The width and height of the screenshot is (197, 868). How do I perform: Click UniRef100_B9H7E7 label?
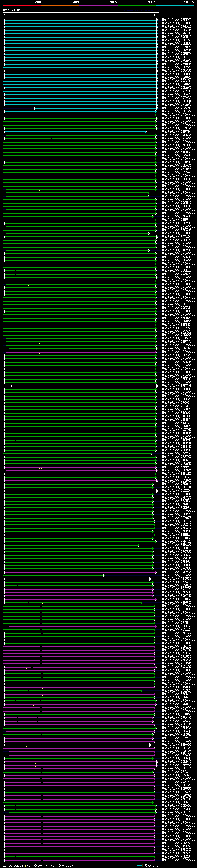(177, 57)
